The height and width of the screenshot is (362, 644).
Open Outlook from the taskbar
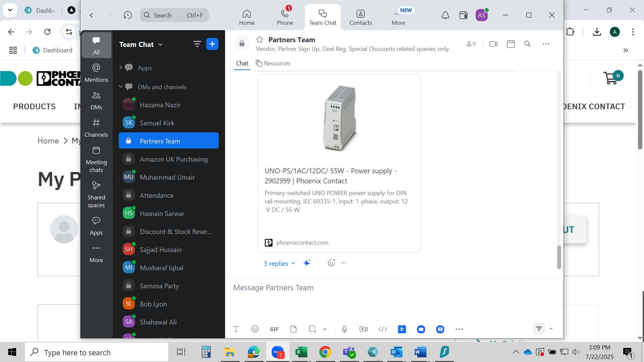click(x=396, y=352)
